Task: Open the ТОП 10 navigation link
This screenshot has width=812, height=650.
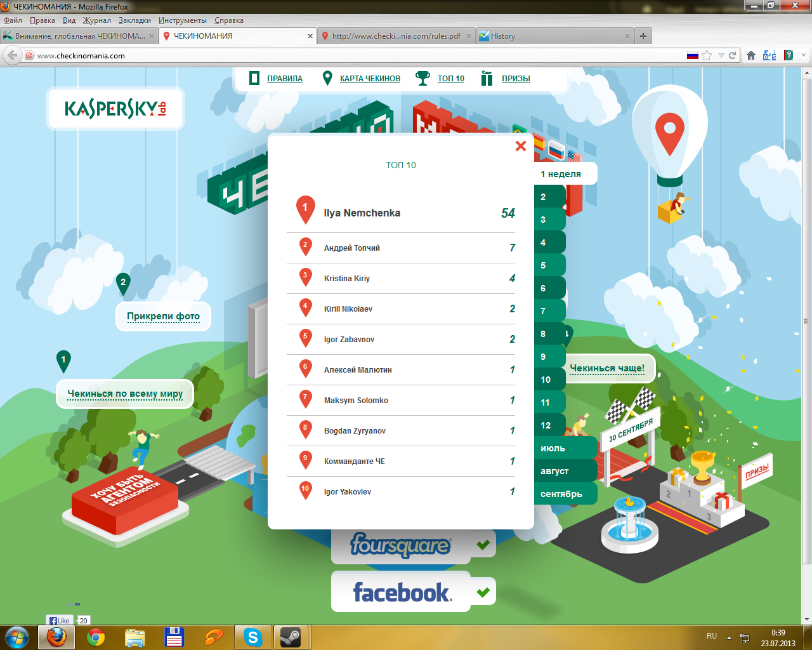Action: pyautogui.click(x=451, y=79)
